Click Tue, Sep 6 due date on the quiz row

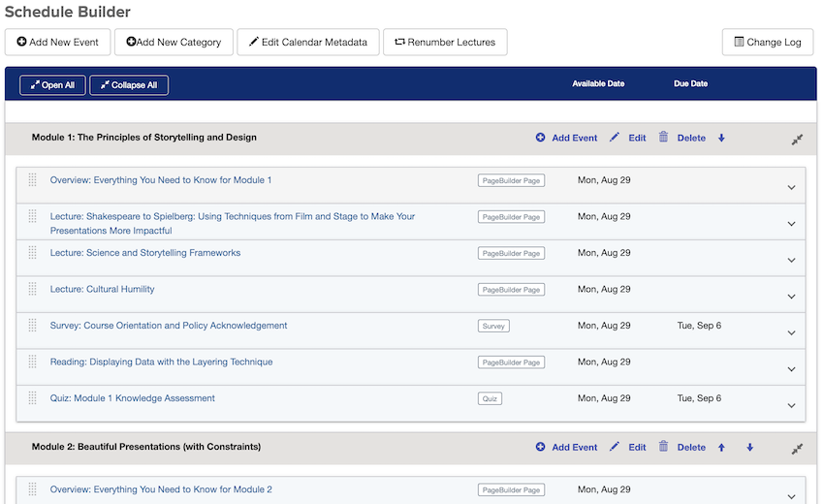coord(699,397)
